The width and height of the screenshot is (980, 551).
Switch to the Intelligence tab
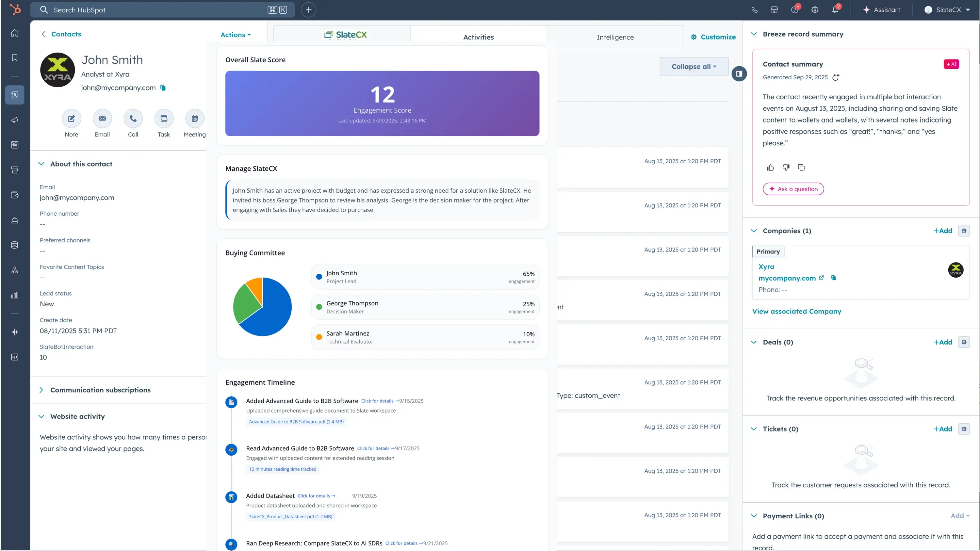(615, 37)
